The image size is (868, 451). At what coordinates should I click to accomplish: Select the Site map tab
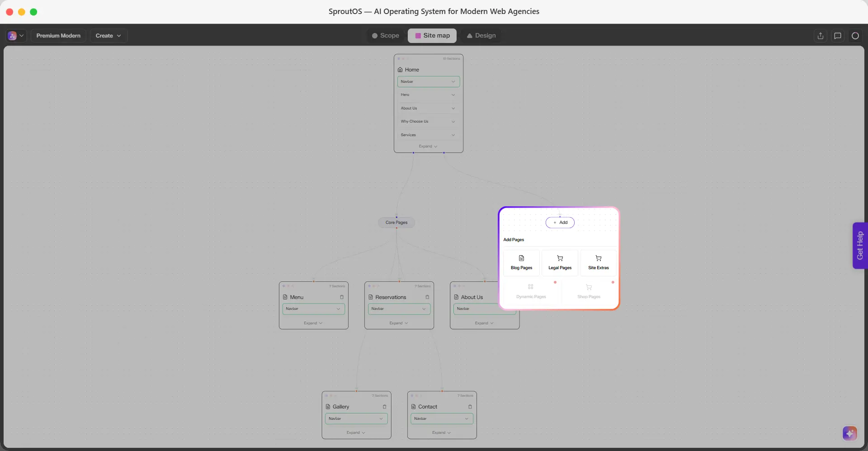pos(432,36)
